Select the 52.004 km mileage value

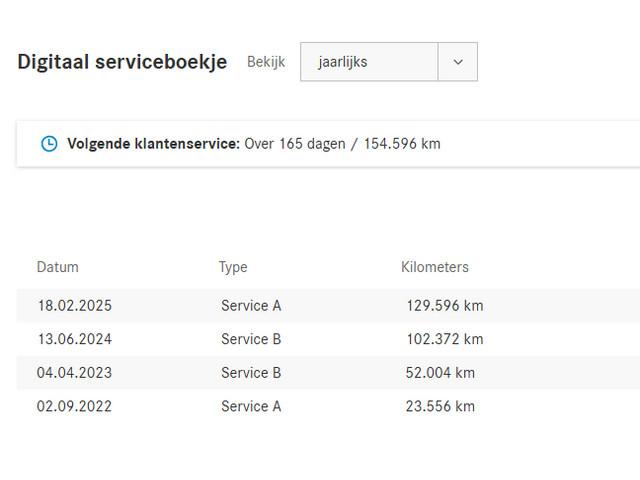(440, 373)
